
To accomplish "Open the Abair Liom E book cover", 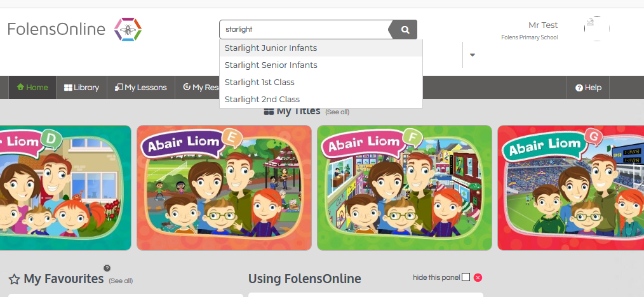I will 224,187.
